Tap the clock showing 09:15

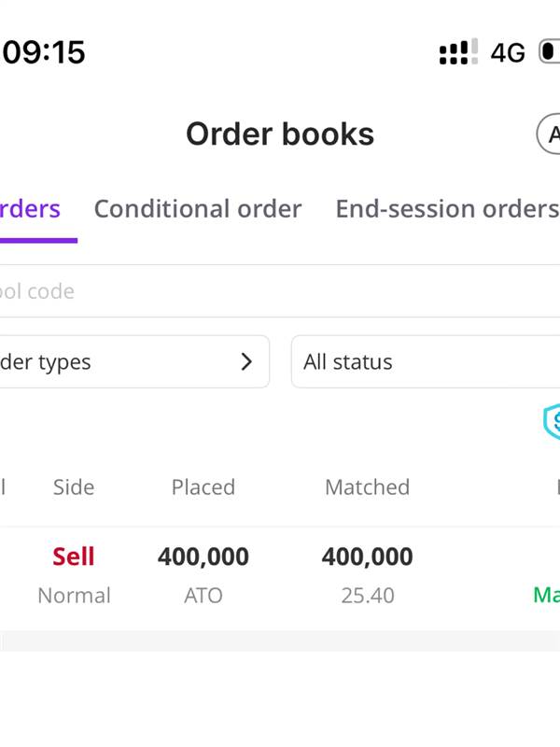pos(43,52)
